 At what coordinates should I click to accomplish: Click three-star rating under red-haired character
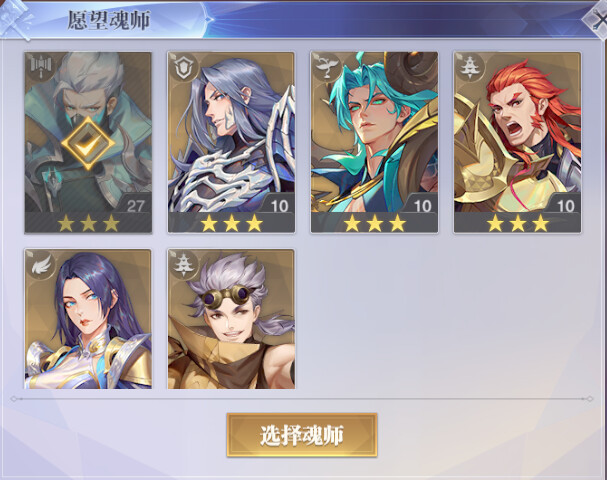518,223
